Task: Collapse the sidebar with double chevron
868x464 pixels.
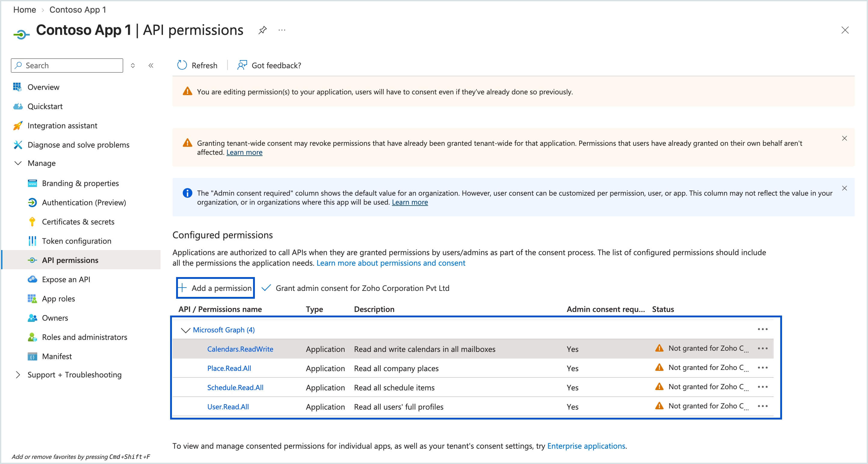Action: (x=151, y=66)
